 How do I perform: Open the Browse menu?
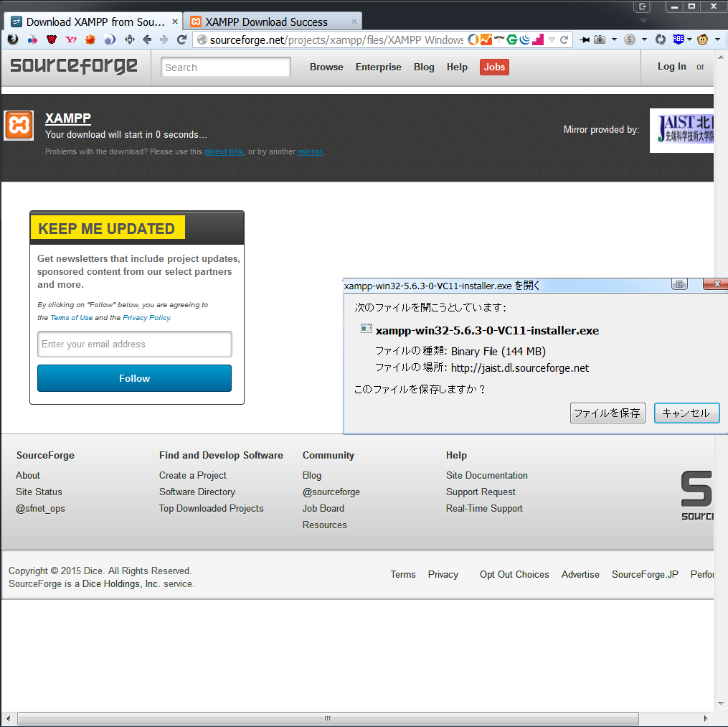pyautogui.click(x=326, y=67)
